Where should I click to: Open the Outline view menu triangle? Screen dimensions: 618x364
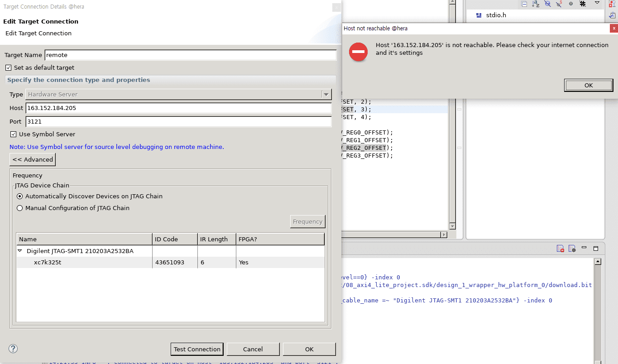click(x=597, y=3)
